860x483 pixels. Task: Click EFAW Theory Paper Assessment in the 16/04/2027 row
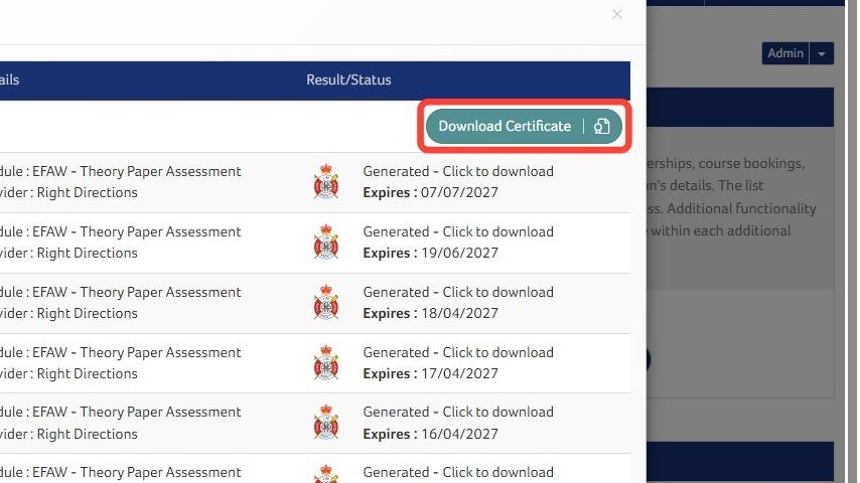pos(137,412)
